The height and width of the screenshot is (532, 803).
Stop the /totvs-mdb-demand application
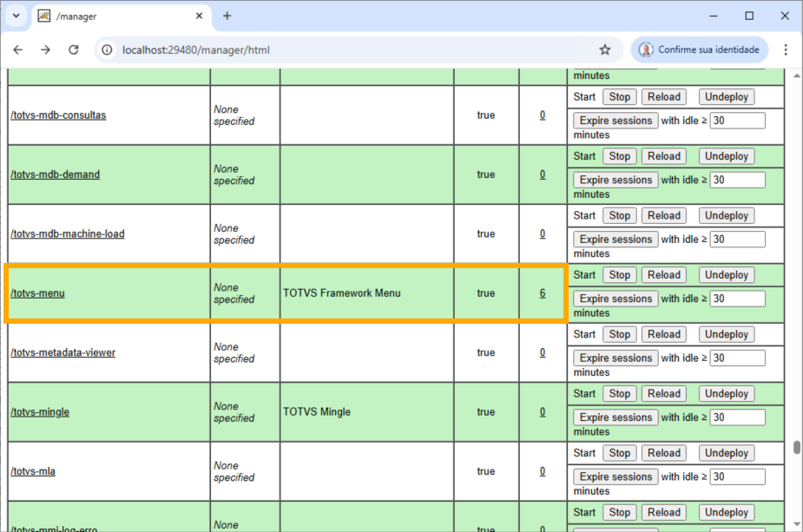tap(620, 156)
